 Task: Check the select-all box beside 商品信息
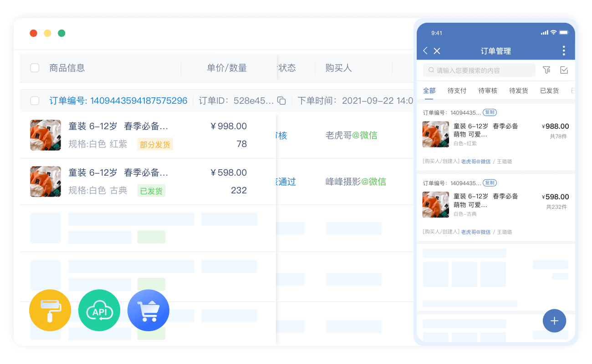tap(35, 68)
